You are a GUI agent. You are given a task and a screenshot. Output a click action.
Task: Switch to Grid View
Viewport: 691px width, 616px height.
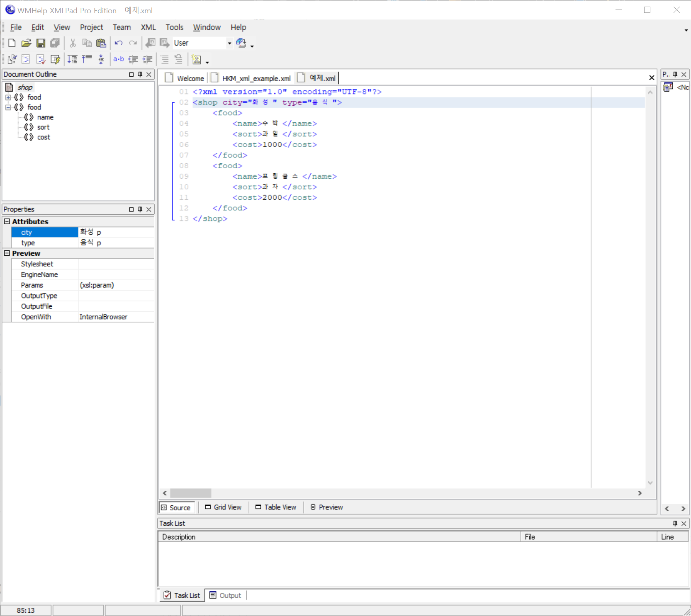tap(224, 507)
